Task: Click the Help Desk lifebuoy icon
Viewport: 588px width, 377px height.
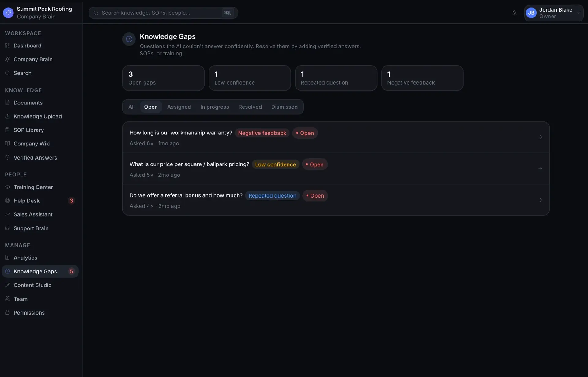Action: (7, 201)
